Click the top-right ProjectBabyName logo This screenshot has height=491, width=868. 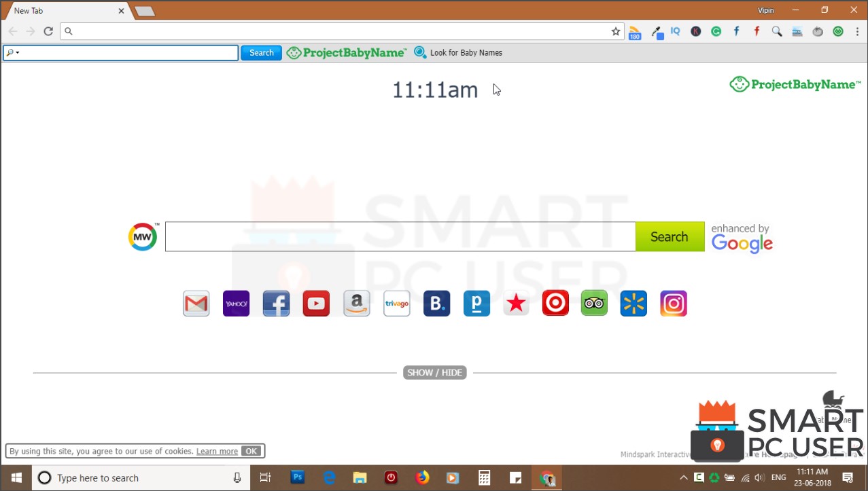pyautogui.click(x=795, y=84)
